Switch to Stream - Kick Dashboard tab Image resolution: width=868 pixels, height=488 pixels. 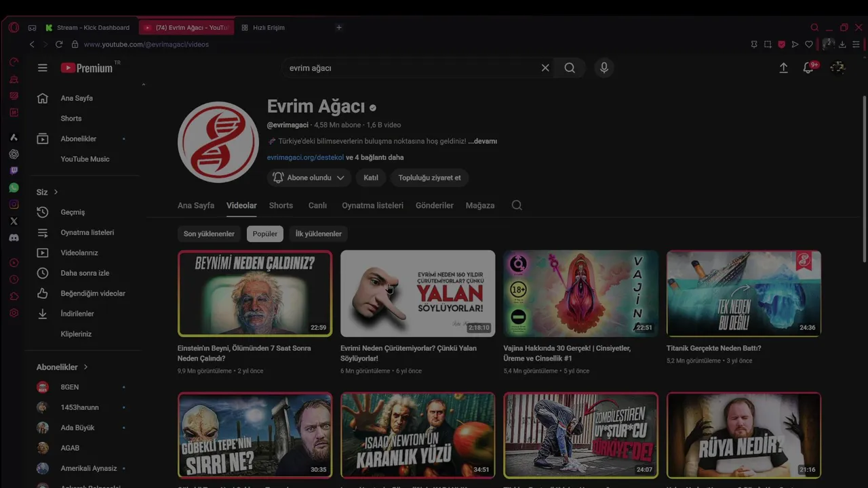[x=88, y=28]
